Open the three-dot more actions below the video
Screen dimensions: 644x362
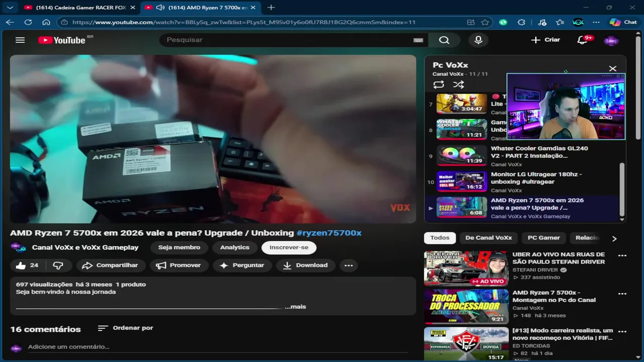[x=349, y=265]
